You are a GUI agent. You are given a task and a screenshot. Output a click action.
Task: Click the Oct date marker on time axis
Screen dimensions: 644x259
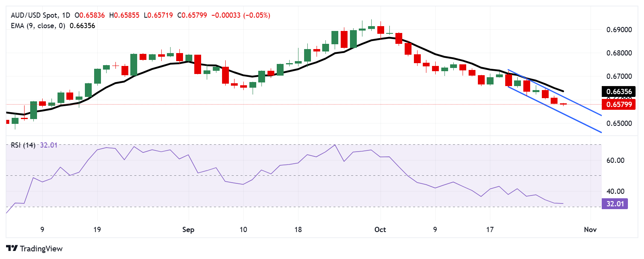pos(380,230)
